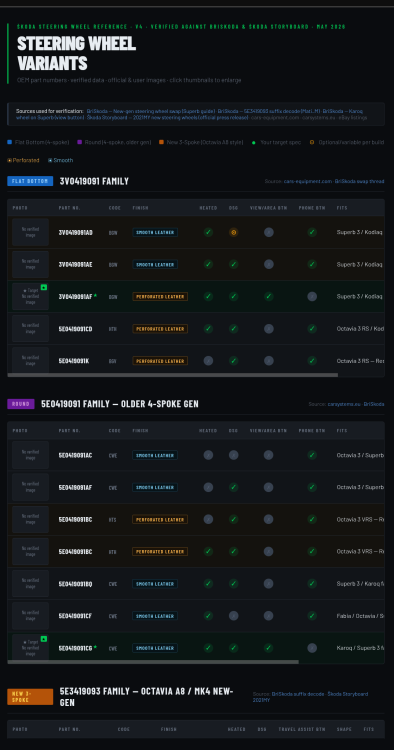Click heated checkmark in 3V0419091AD row
This screenshot has width=394, height=750.
point(208,232)
